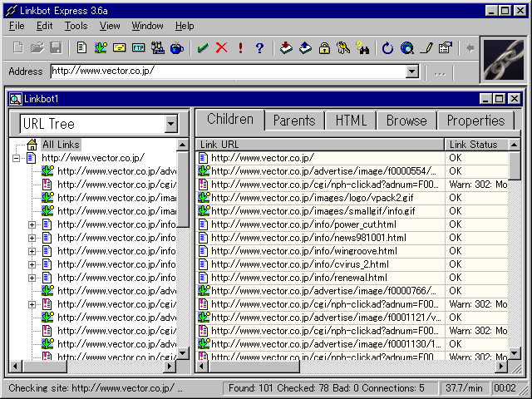The width and height of the screenshot is (532, 399).
Task: Click the globe with magnifier icon
Action: tap(406, 48)
